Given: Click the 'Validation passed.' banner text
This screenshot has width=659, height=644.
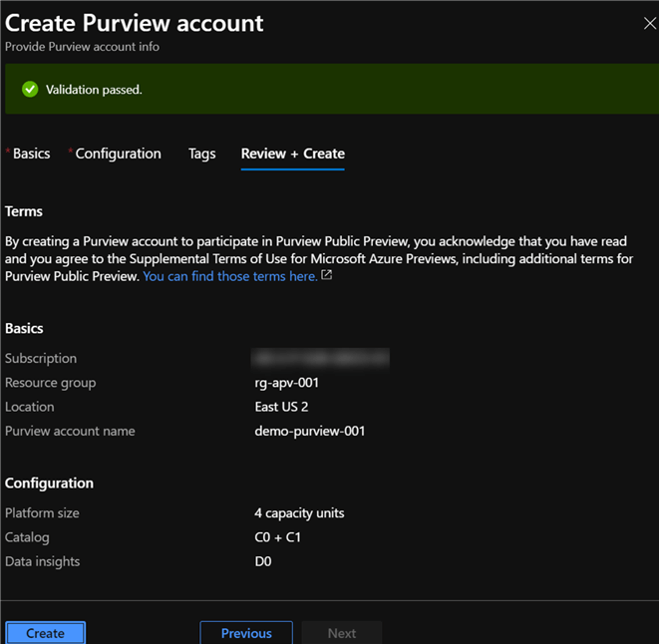Looking at the screenshot, I should click(94, 90).
